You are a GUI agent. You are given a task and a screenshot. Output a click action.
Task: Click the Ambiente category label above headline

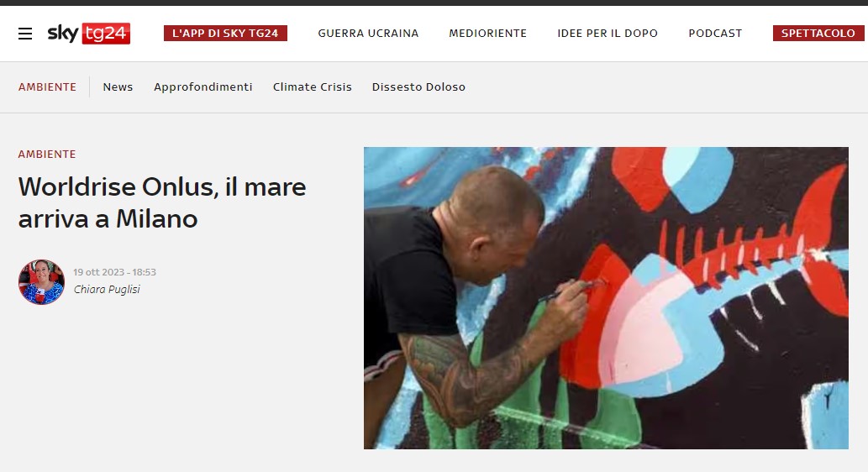(x=47, y=155)
